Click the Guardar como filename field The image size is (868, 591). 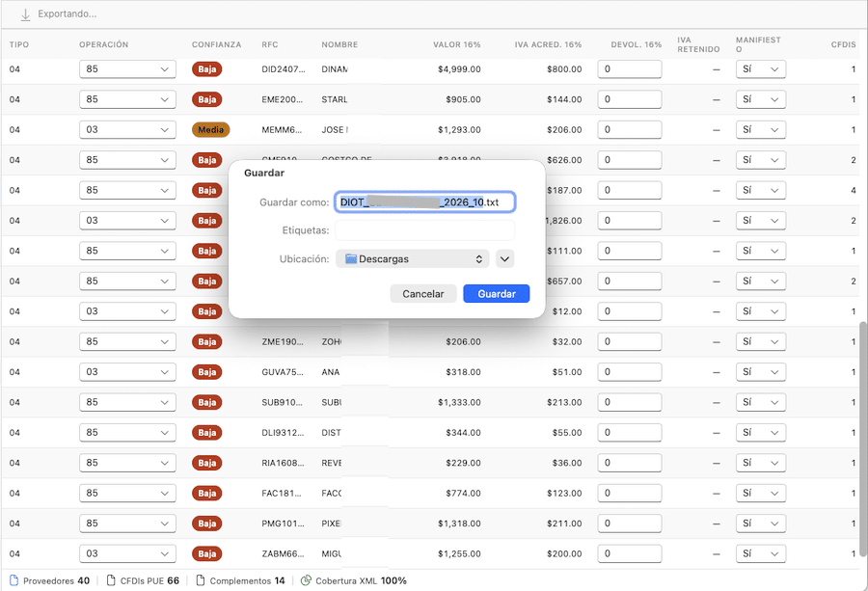pos(425,201)
